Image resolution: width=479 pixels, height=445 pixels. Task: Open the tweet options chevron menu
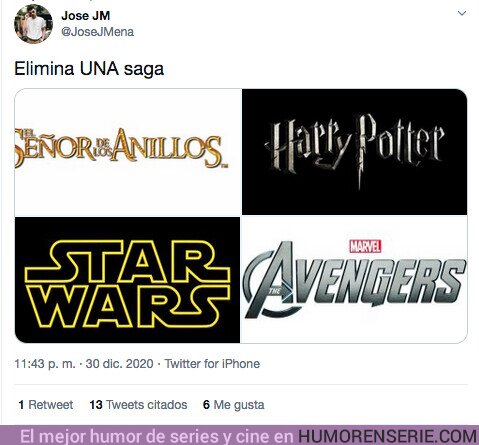[462, 13]
